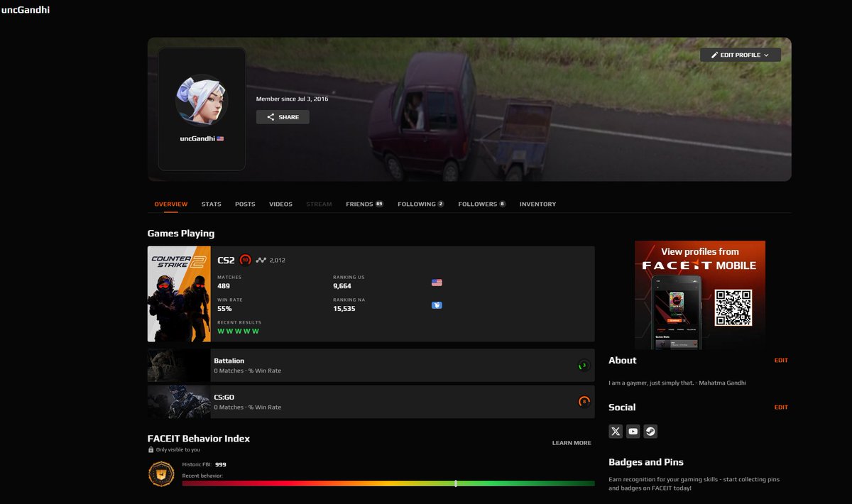Click Edit next to Social
This screenshot has width=852, height=504.
click(x=781, y=407)
